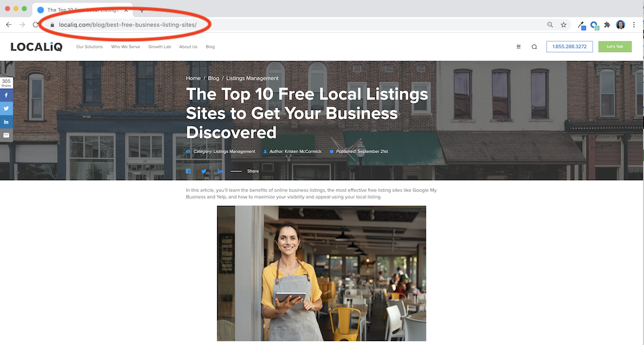
Task: Share on Twitter from left sidebar
Action: tap(6, 108)
